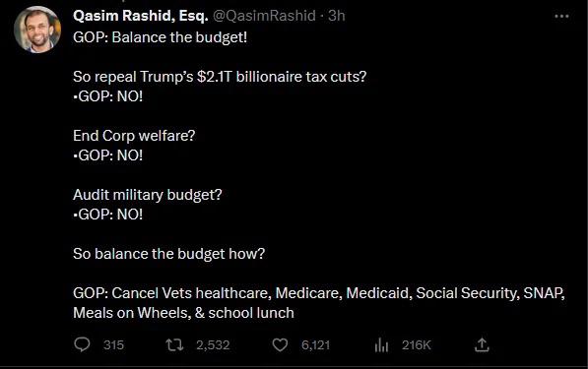The height and width of the screenshot is (369, 588).
Task: Click the "GOP: Balance the budget!" text line
Action: 161,37
